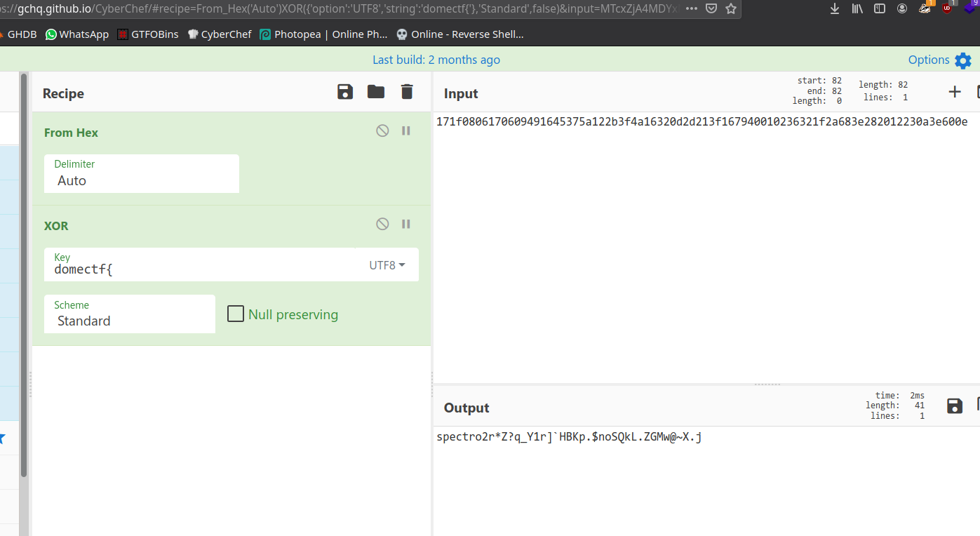This screenshot has width=980, height=536.
Task: Enable Null preserving checkbox
Action: [x=236, y=314]
